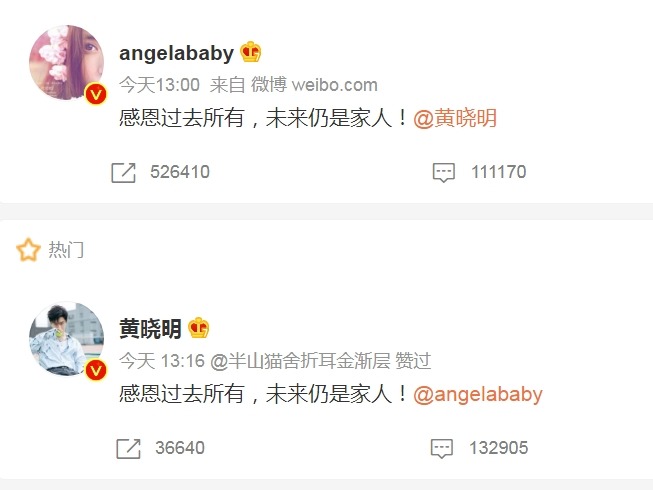
Task: Click the 黄晓明 username heading
Action: coord(150,329)
